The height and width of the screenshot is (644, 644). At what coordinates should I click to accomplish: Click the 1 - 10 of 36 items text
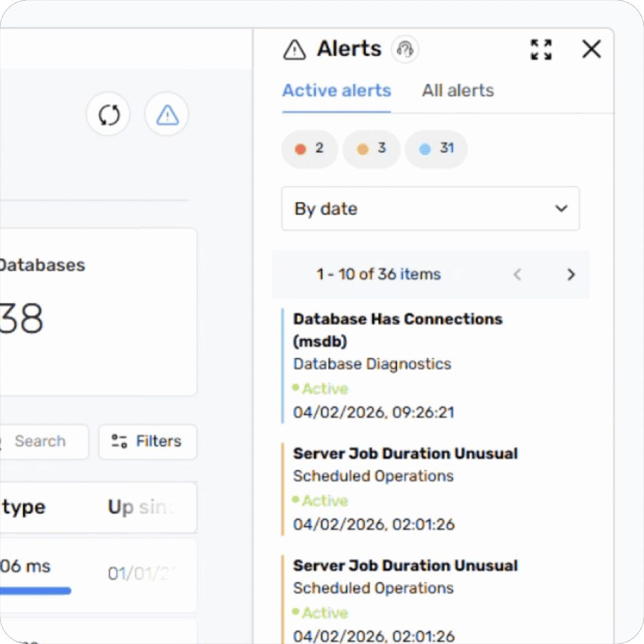pos(378,275)
